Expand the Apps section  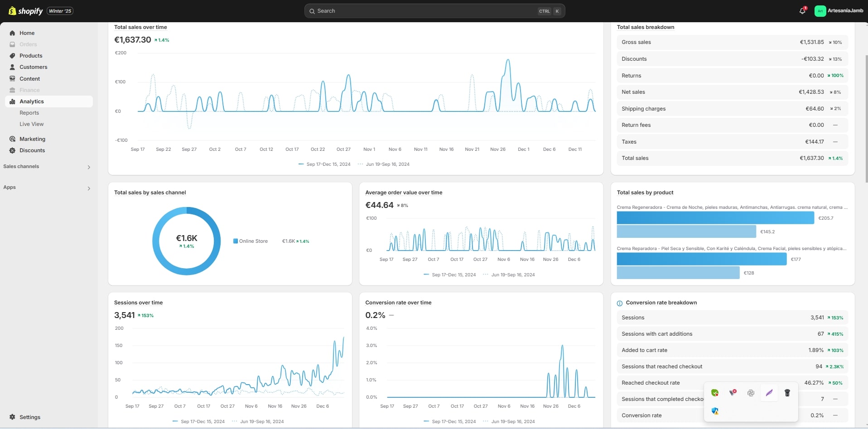[x=89, y=188]
